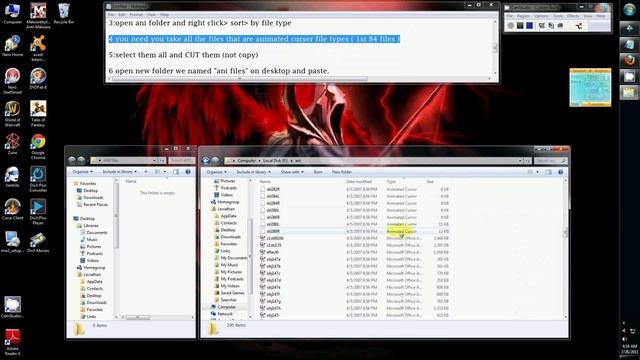
Task: Click Burn in ani window toolbar
Action: [318, 172]
